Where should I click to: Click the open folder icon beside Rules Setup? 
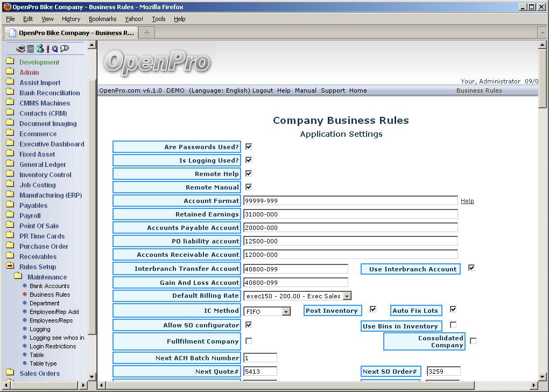click(10, 267)
